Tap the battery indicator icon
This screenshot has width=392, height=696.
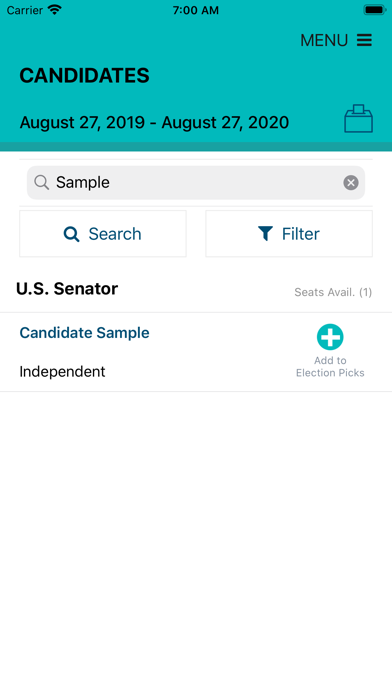pyautogui.click(x=374, y=10)
